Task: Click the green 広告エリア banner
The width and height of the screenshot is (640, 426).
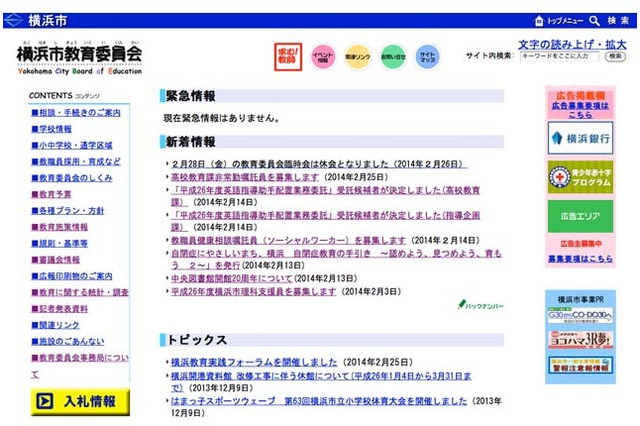Action: [580, 216]
